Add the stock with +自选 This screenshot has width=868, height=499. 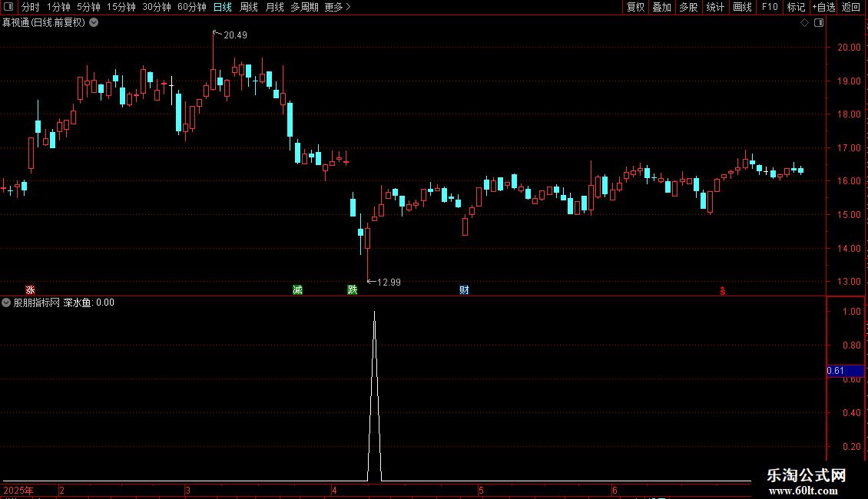tap(823, 7)
